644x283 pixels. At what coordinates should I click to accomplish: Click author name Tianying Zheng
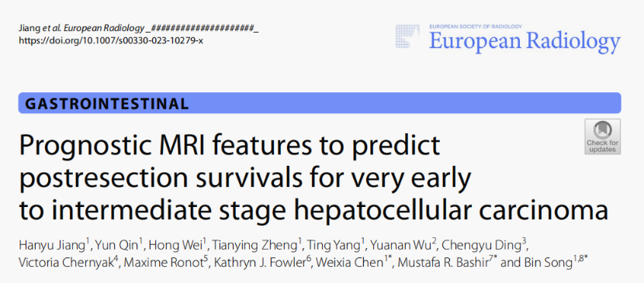(x=254, y=245)
